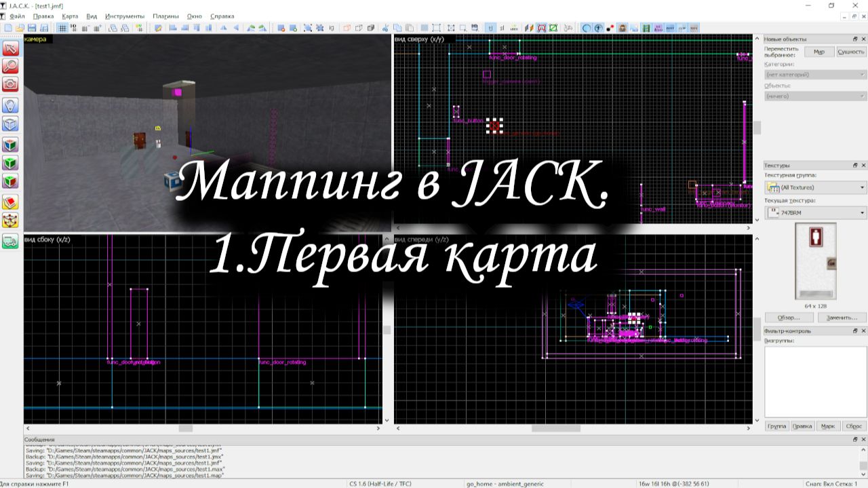Click the Сброс filter button
This screenshot has height=488, width=868.
point(853,426)
